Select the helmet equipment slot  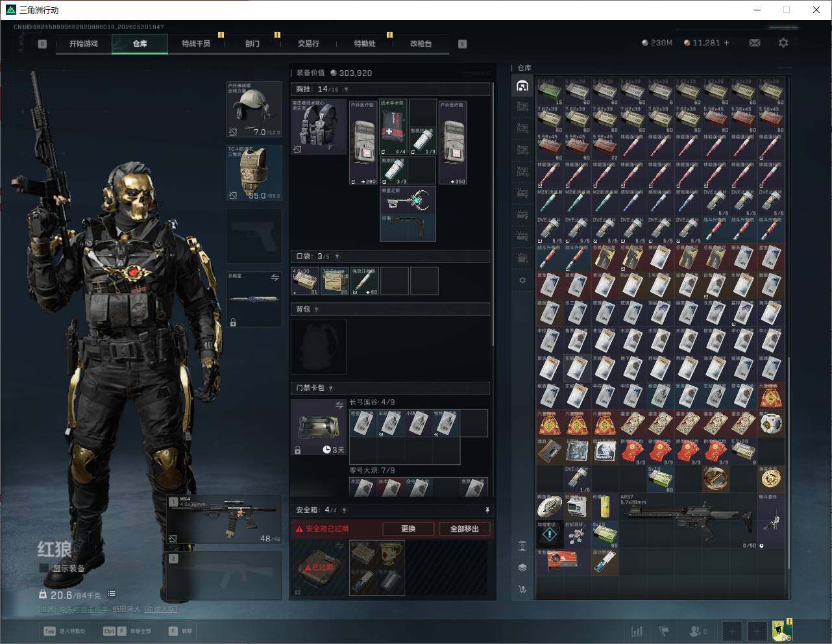point(254,109)
